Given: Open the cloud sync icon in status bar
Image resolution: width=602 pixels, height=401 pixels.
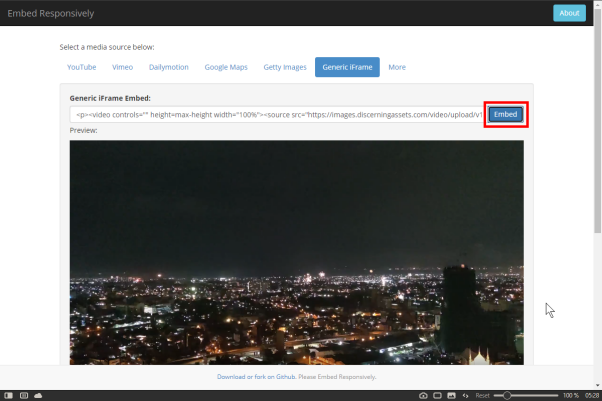Looking at the screenshot, I should pos(38,395).
